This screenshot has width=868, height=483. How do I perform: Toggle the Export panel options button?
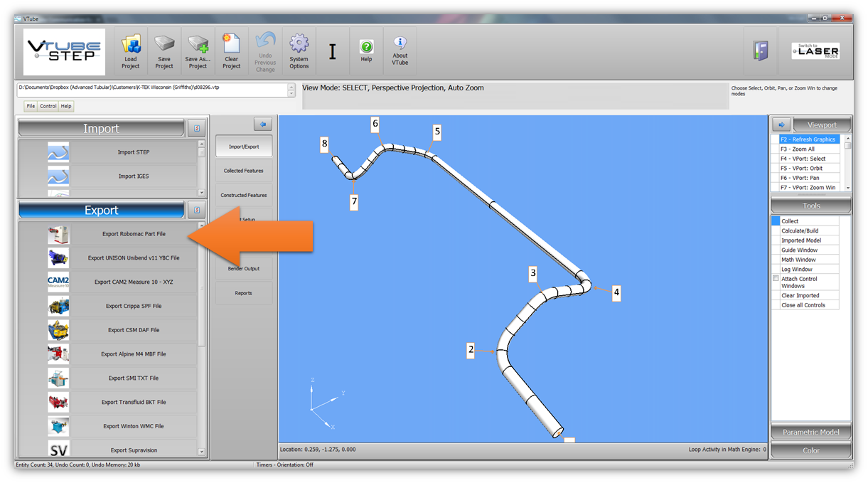pyautogui.click(x=197, y=210)
